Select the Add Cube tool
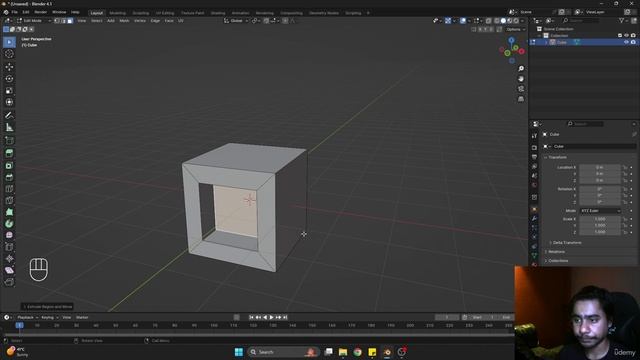The width and height of the screenshot is (640, 360). tap(9, 141)
